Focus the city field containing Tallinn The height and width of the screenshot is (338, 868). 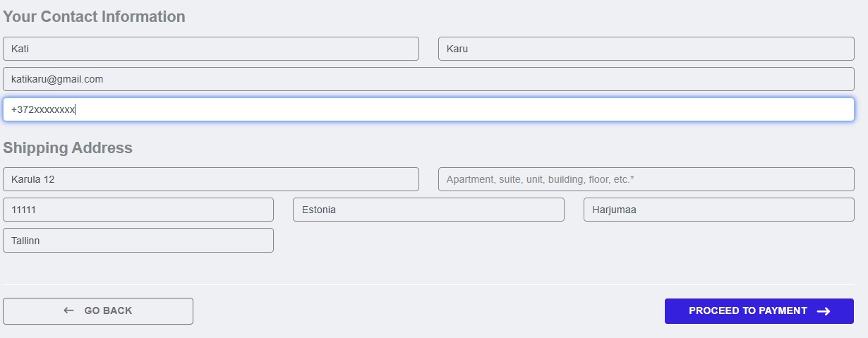138,241
